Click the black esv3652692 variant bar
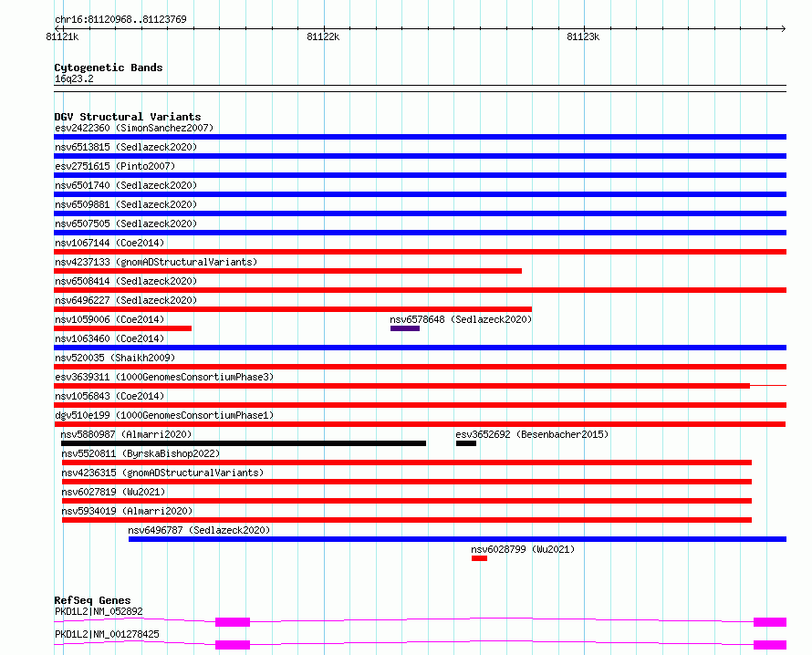812x655 pixels. pyautogui.click(x=466, y=443)
